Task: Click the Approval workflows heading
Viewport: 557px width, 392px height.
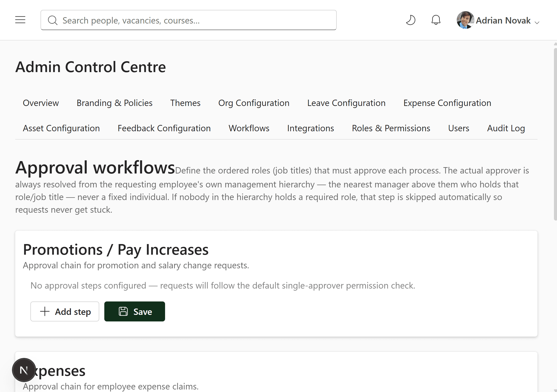Action: coord(95,167)
